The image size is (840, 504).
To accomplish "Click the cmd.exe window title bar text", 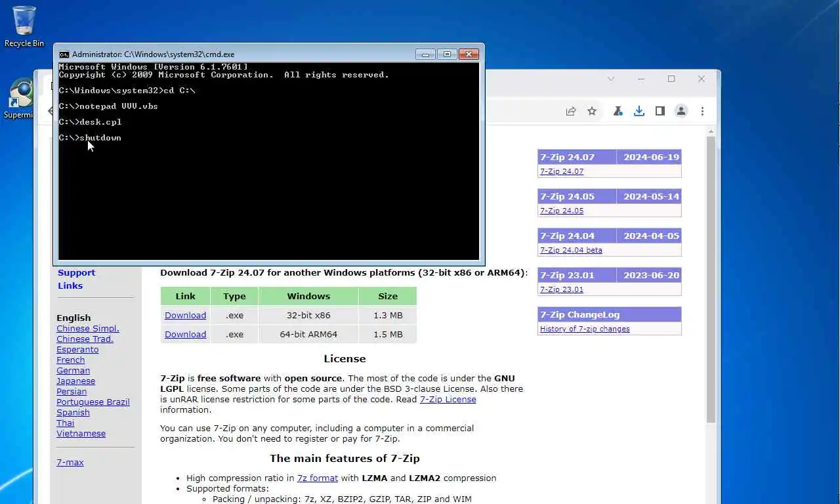I will [153, 54].
